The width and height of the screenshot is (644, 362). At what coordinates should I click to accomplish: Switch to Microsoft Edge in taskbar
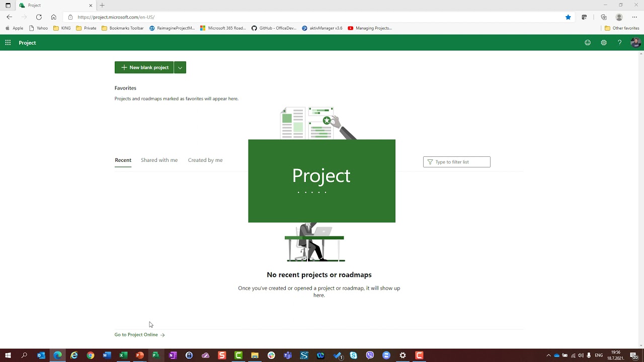[58, 355]
